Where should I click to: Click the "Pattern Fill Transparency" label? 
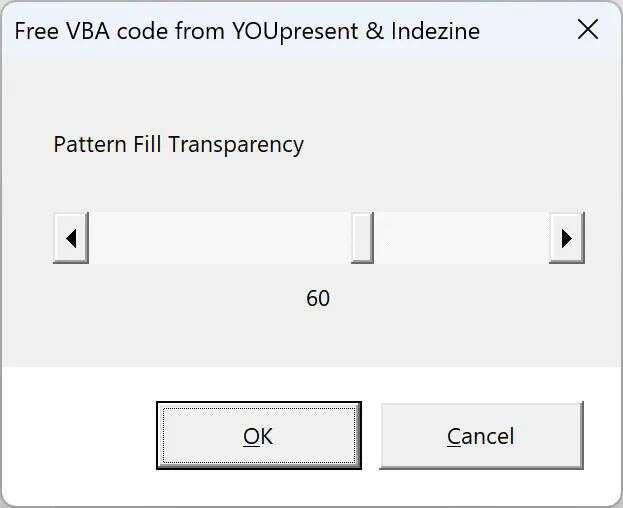(178, 144)
